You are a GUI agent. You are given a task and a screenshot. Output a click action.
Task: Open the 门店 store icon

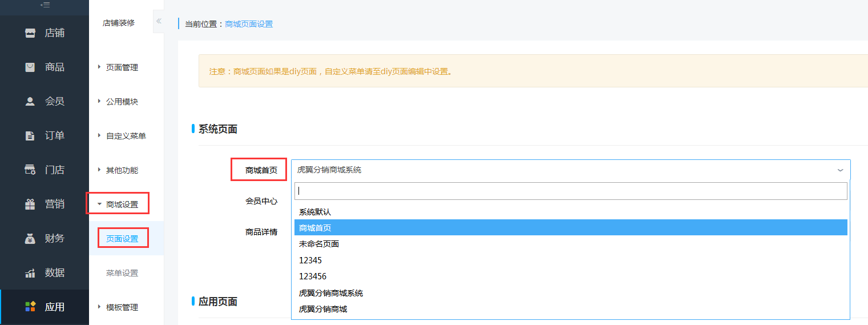pyautogui.click(x=30, y=170)
